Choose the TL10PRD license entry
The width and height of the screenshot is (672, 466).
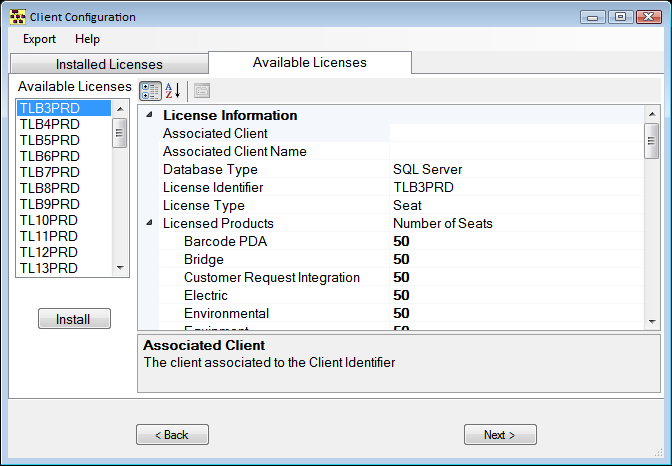tap(50, 220)
